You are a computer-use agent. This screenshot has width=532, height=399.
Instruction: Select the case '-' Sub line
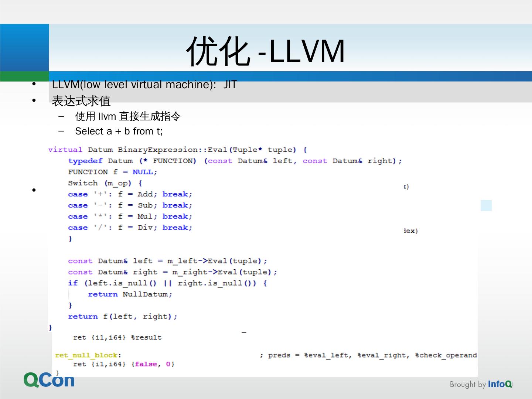130,205
